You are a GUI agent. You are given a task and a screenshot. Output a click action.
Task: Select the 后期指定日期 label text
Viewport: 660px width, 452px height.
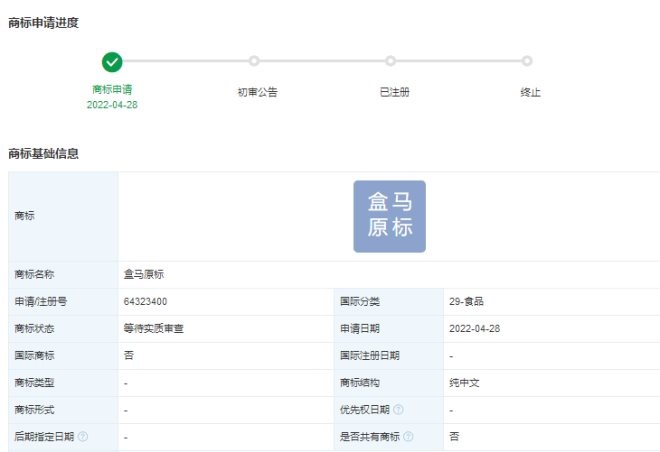(44, 436)
